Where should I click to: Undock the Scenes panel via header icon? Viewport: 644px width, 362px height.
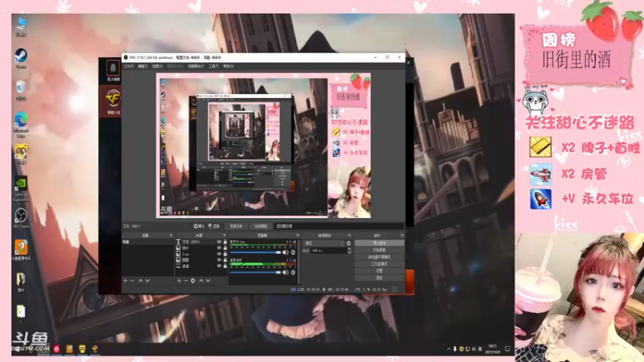[x=171, y=235]
